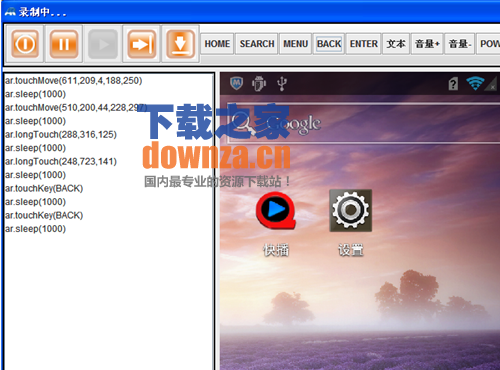Click the 音量- volume down button

tap(460, 44)
